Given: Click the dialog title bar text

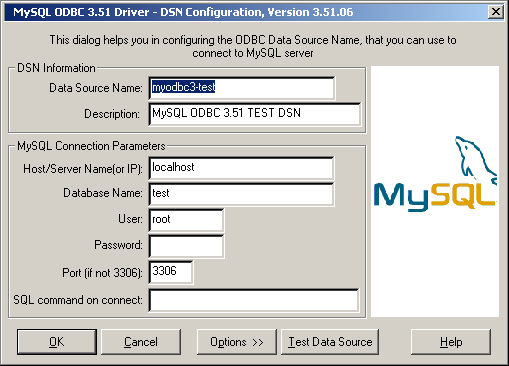Looking at the screenshot, I should [x=183, y=12].
